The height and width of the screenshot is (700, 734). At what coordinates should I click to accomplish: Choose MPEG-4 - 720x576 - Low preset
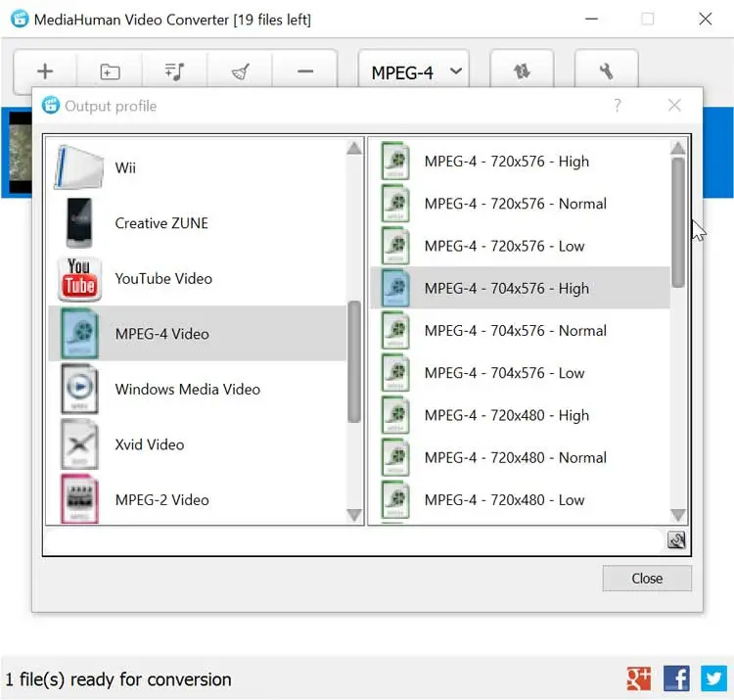(520, 246)
